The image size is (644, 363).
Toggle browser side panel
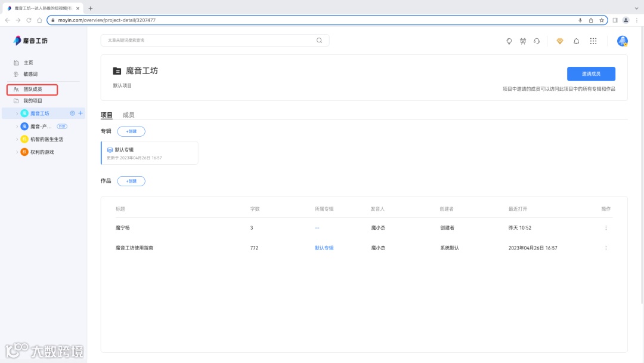(x=615, y=20)
